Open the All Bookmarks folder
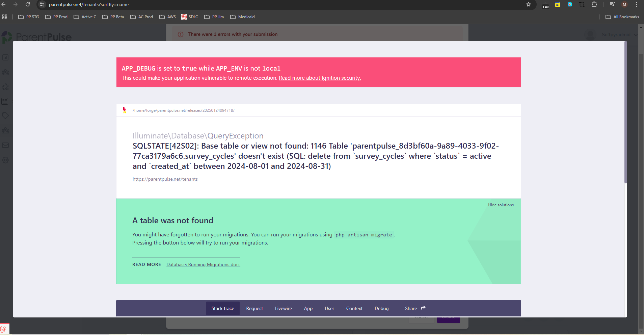Screen dimensions: 644x335 (622, 17)
